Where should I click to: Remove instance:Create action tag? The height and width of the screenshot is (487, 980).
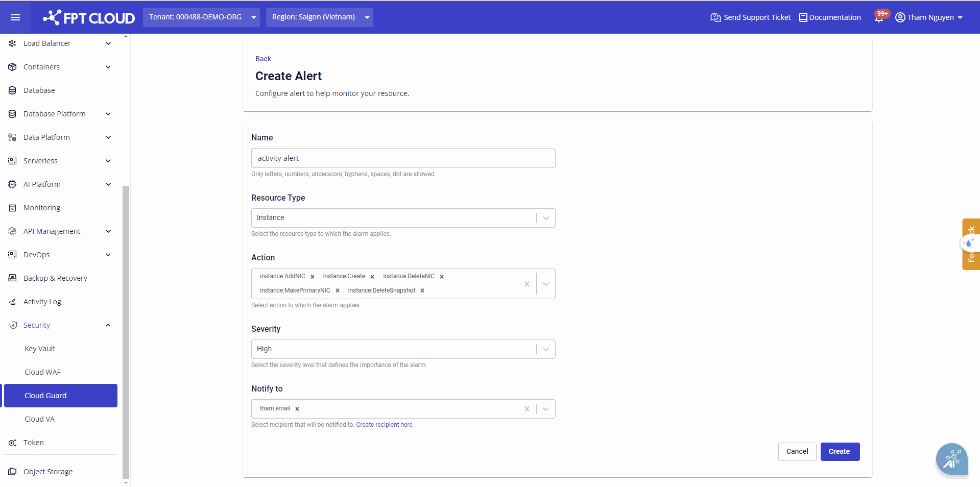click(x=372, y=277)
